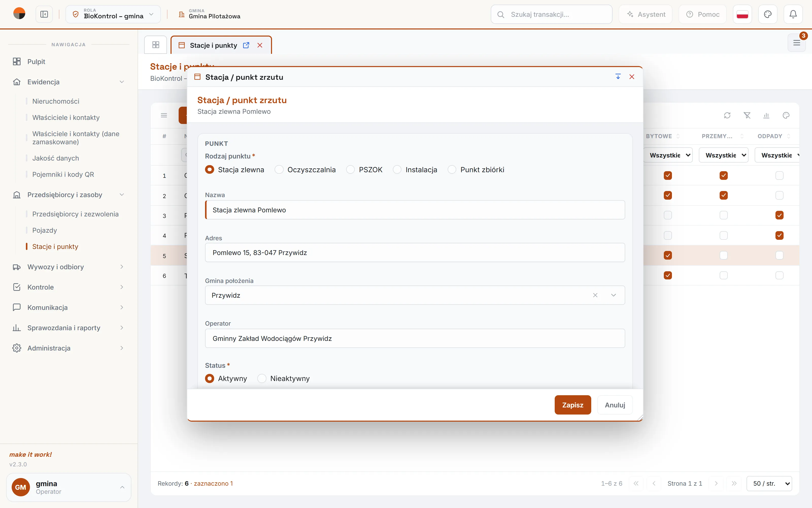Open the notifications bell
This screenshot has width=812, height=508.
click(x=793, y=14)
